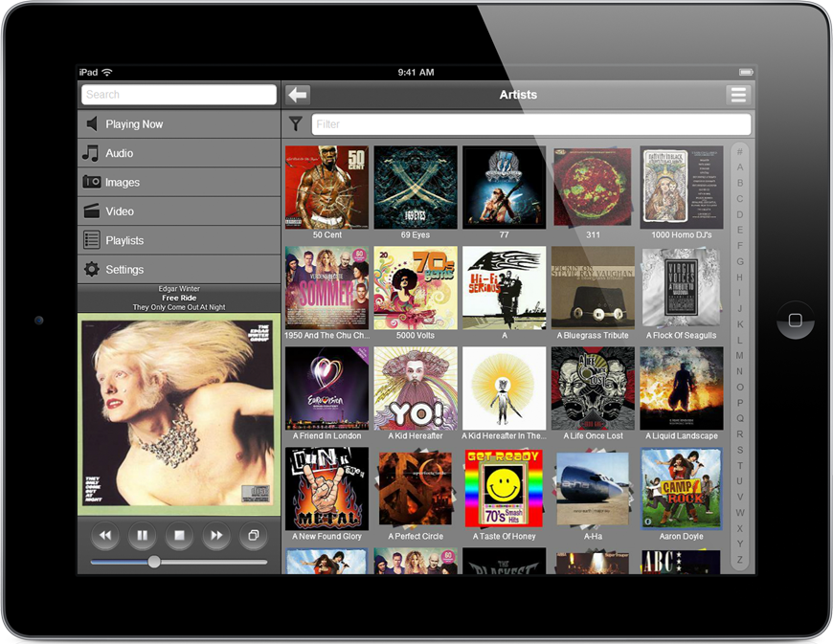Viewport: 833px width, 644px height.
Task: Click the iPad Wi-Fi status icon
Action: coord(107,72)
